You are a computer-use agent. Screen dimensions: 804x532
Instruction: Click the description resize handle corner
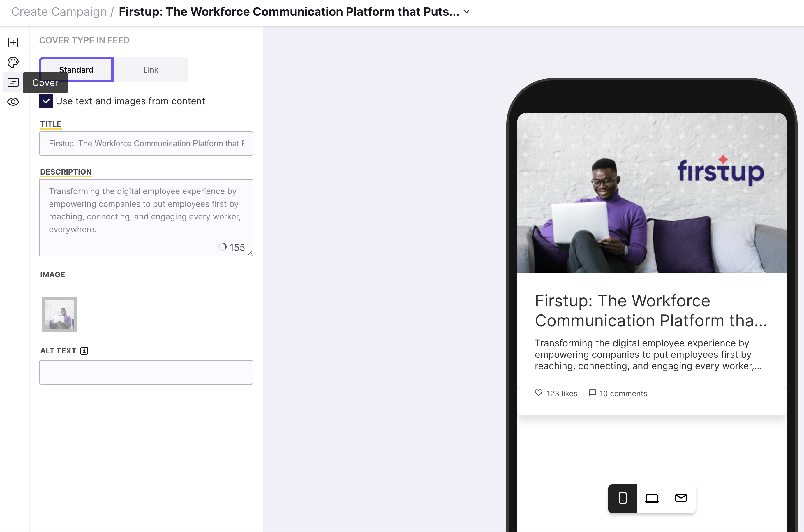[x=250, y=253]
